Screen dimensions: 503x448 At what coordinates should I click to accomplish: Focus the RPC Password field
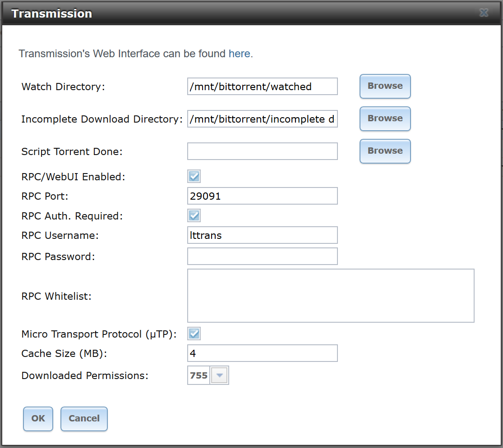(263, 256)
